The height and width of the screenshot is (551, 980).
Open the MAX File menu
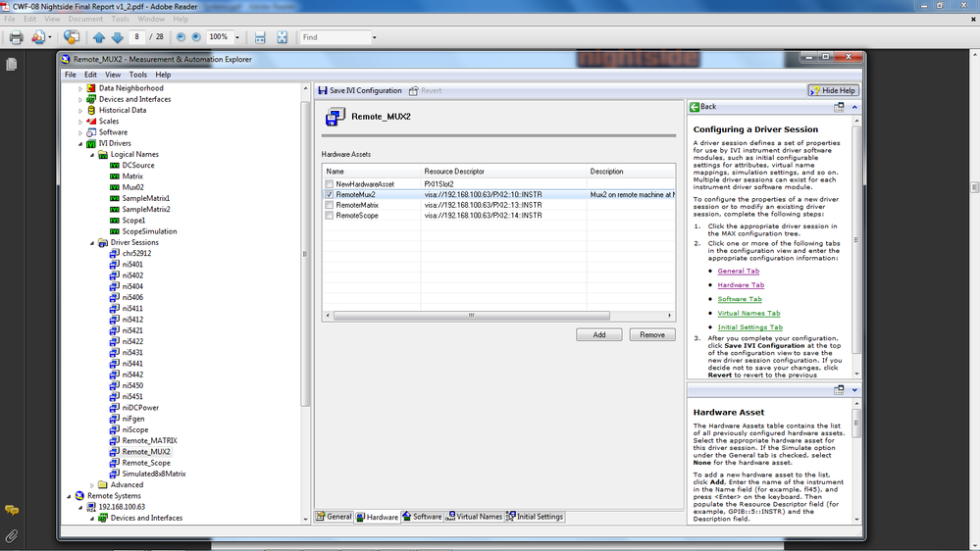[x=71, y=75]
